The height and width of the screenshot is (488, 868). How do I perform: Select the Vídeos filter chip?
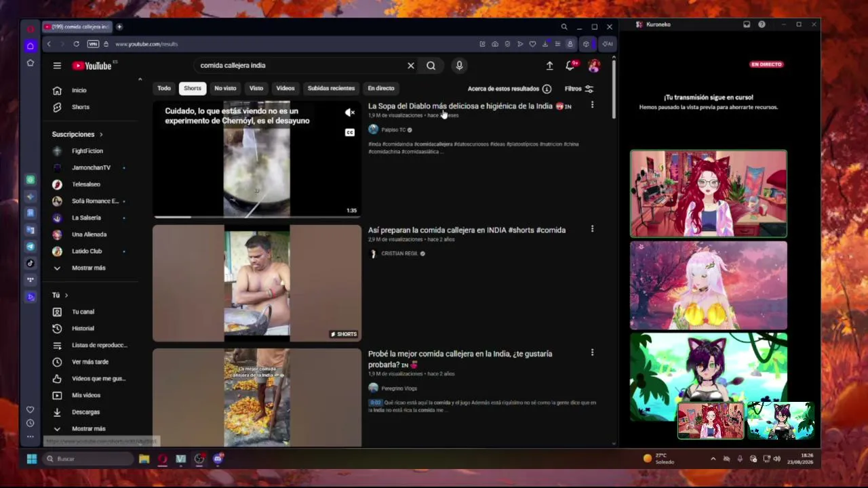[x=285, y=88]
